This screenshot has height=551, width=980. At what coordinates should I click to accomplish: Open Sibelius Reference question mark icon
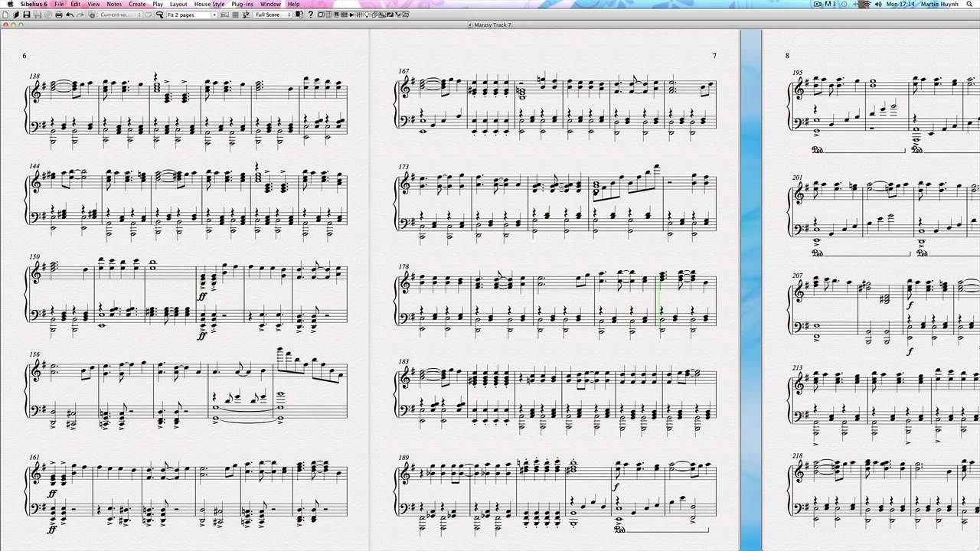(311, 15)
